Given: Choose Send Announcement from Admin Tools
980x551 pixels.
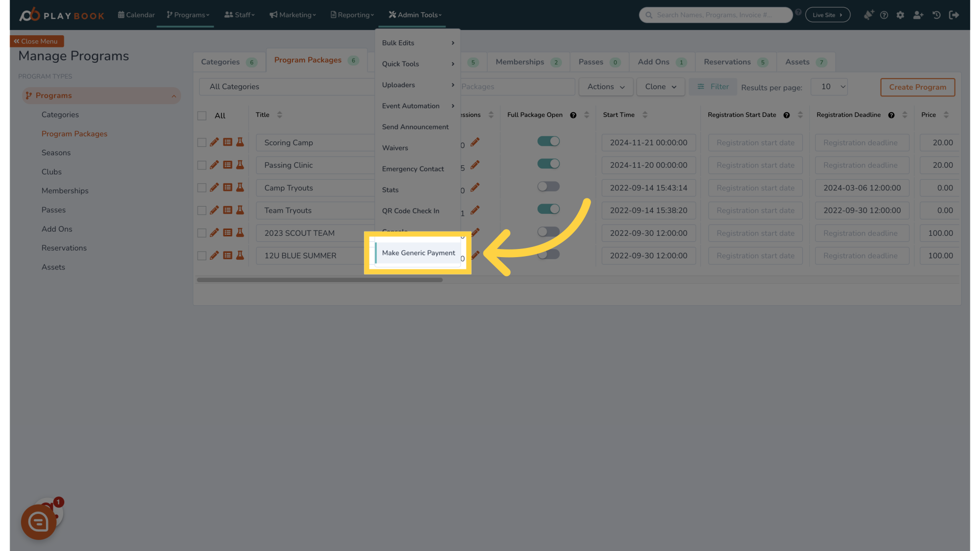Looking at the screenshot, I should coord(418,127).
